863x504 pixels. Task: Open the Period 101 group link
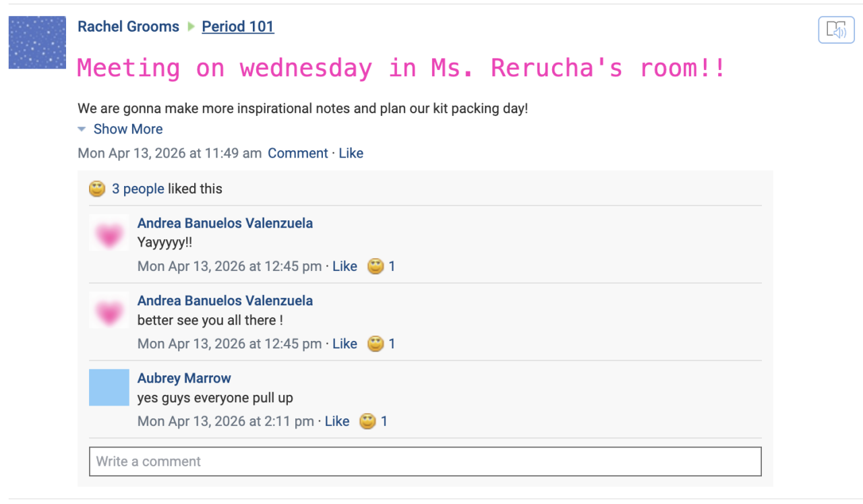238,27
